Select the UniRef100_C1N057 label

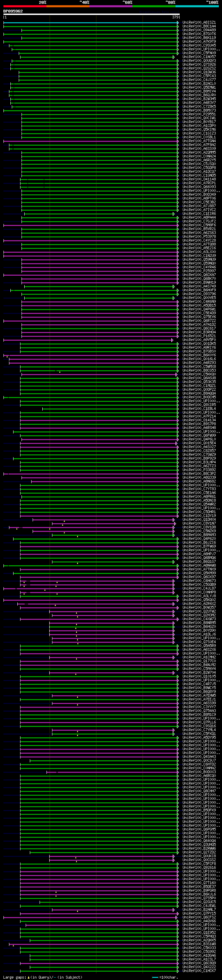tap(199, 57)
